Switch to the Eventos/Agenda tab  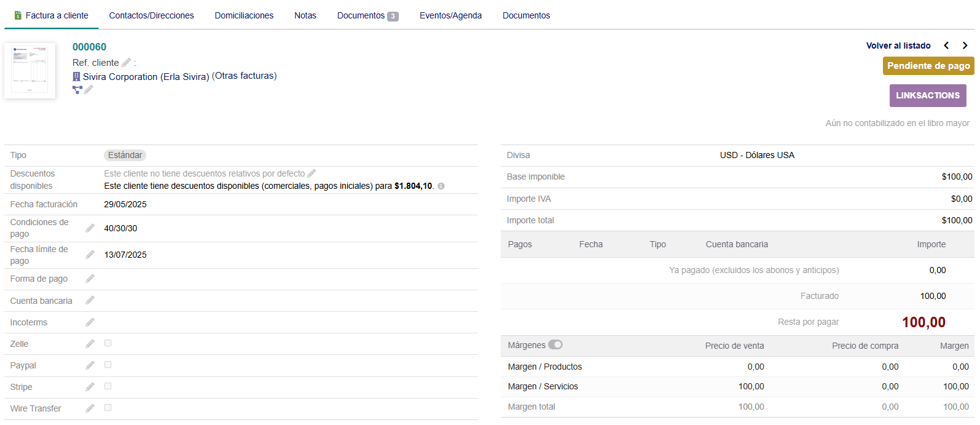(x=450, y=15)
